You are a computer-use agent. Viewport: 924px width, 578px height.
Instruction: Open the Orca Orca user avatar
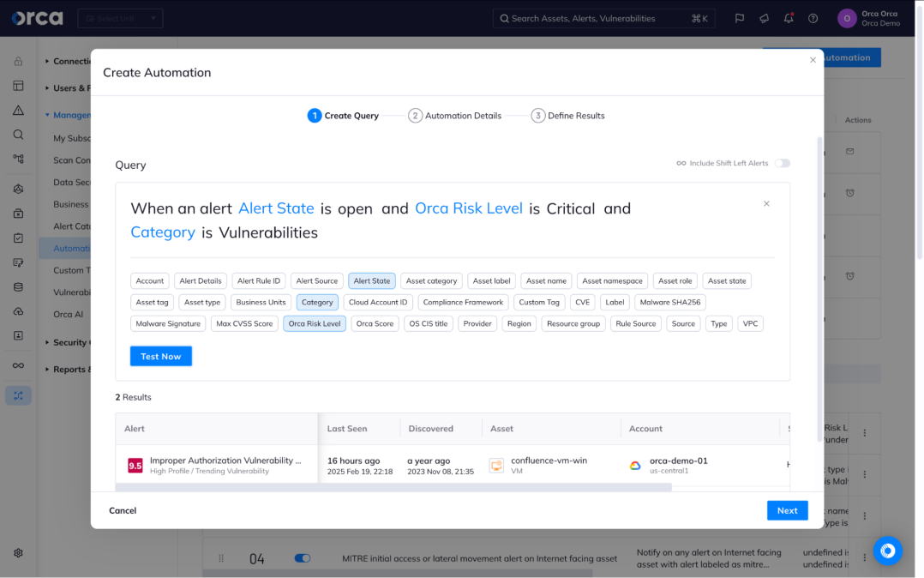[847, 18]
